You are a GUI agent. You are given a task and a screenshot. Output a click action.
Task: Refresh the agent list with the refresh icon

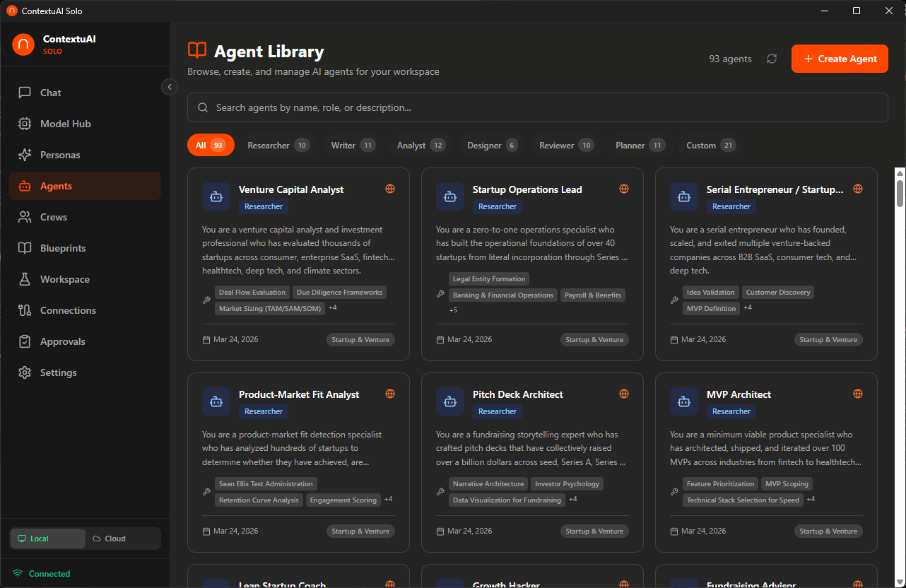pos(771,59)
